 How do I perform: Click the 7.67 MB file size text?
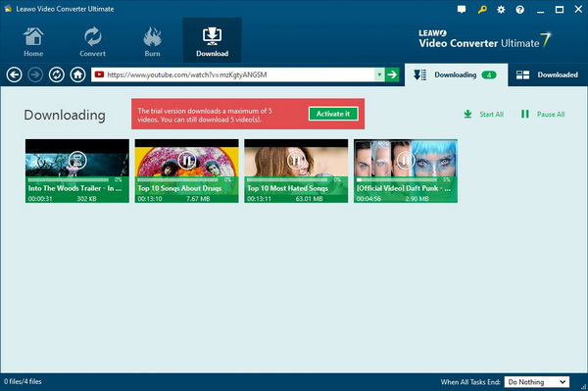pyautogui.click(x=198, y=199)
